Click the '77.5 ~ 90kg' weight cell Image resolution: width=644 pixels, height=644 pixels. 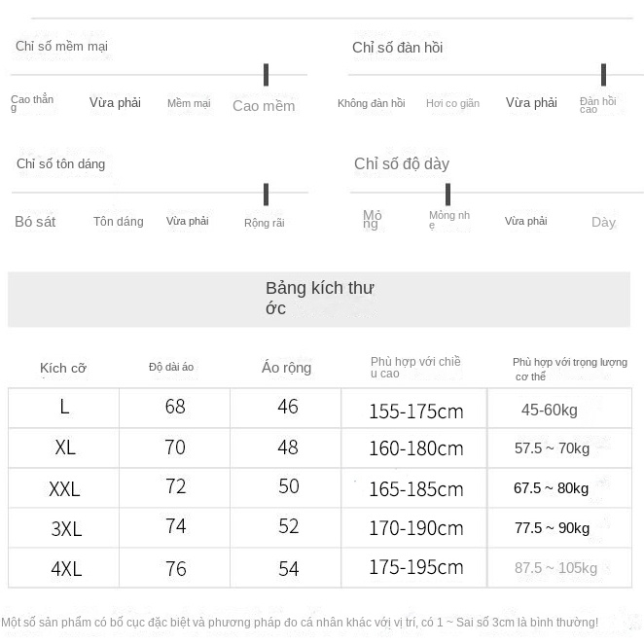552,528
